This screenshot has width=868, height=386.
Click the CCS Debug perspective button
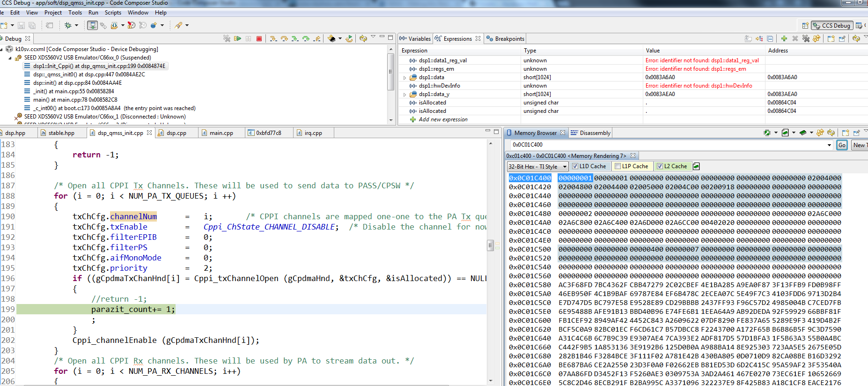coord(832,25)
